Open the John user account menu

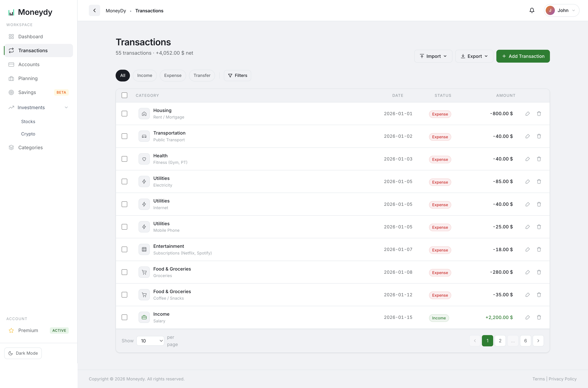coord(561,10)
